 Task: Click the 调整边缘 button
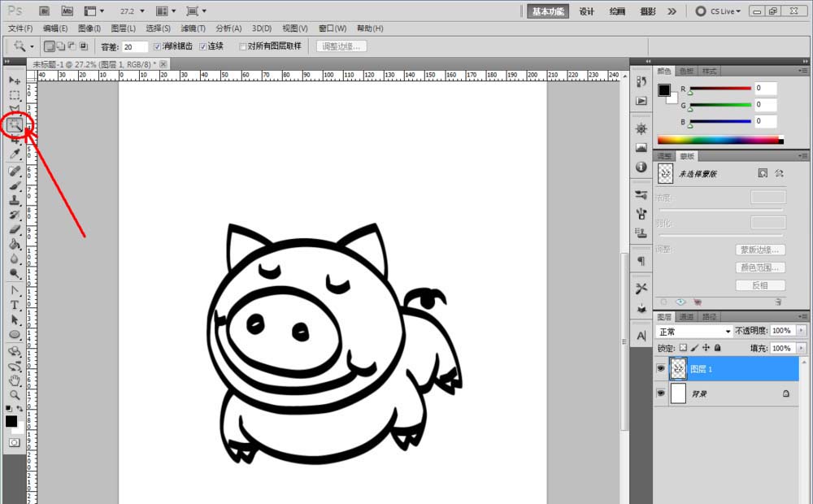coord(341,46)
